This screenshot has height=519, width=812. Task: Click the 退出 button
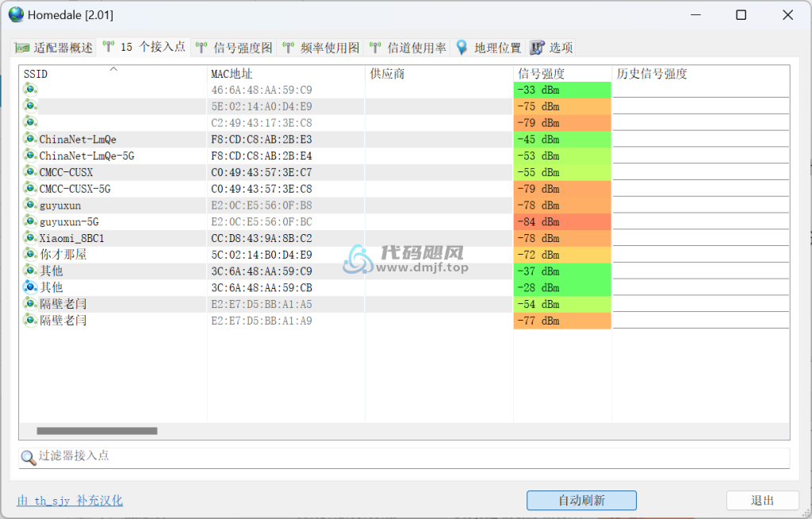(762, 500)
